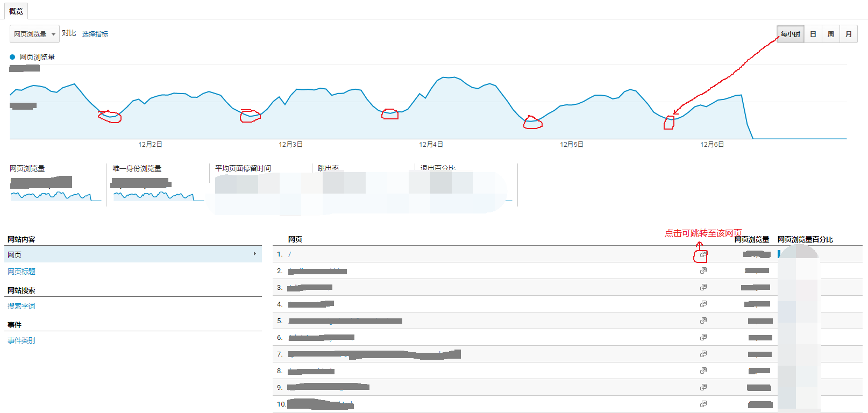
Task: Open the 概览 tab
Action: (16, 11)
